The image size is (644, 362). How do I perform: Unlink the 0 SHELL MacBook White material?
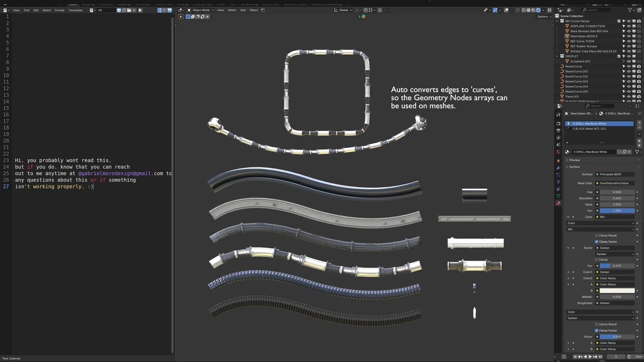click(x=629, y=152)
